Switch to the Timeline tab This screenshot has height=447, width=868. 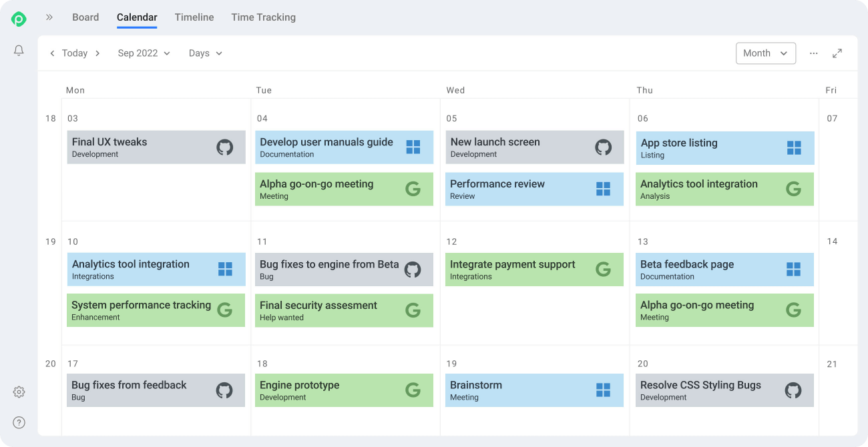click(194, 17)
